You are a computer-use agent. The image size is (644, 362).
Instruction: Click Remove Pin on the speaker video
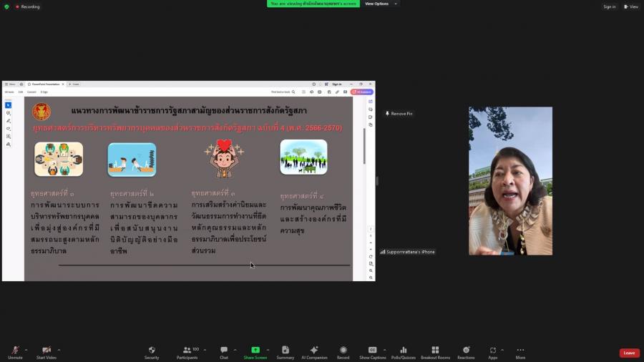point(401,114)
